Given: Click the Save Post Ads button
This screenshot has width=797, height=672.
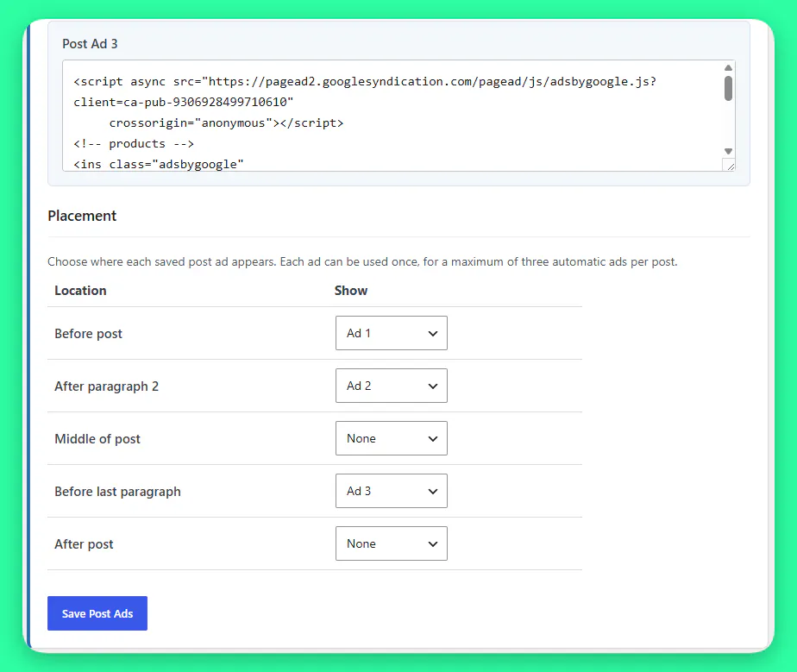Looking at the screenshot, I should click(x=97, y=613).
